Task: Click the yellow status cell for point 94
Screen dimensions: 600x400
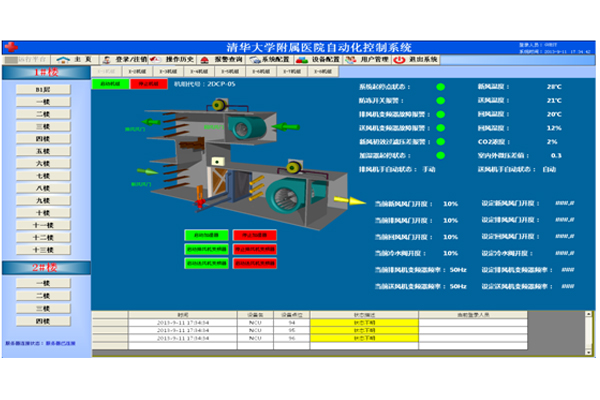Action: pos(364,323)
